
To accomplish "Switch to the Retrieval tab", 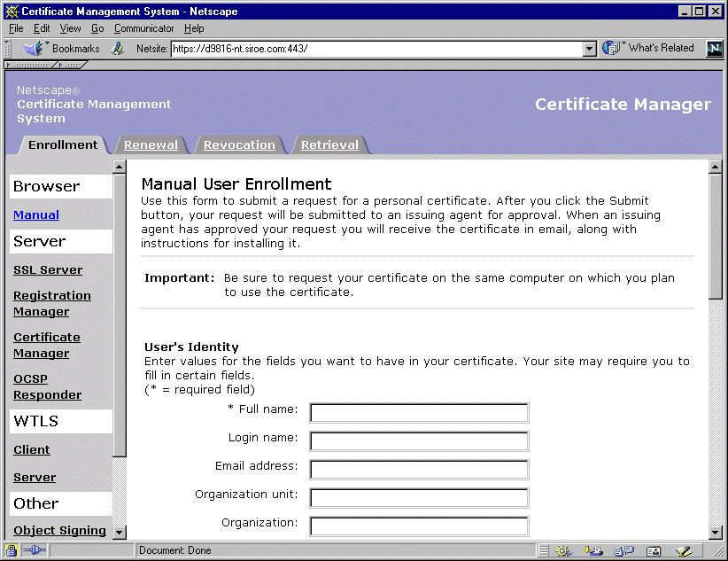I will coord(329,144).
